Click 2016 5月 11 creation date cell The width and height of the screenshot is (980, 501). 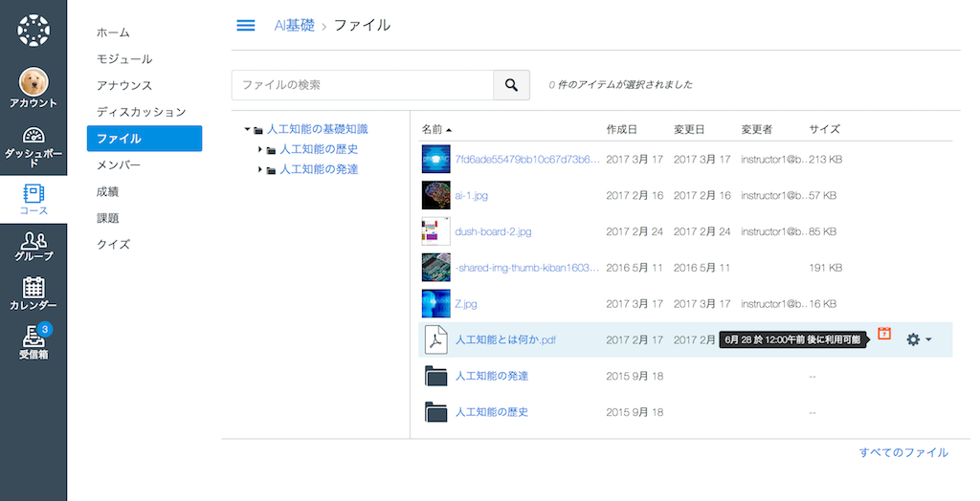(x=635, y=268)
